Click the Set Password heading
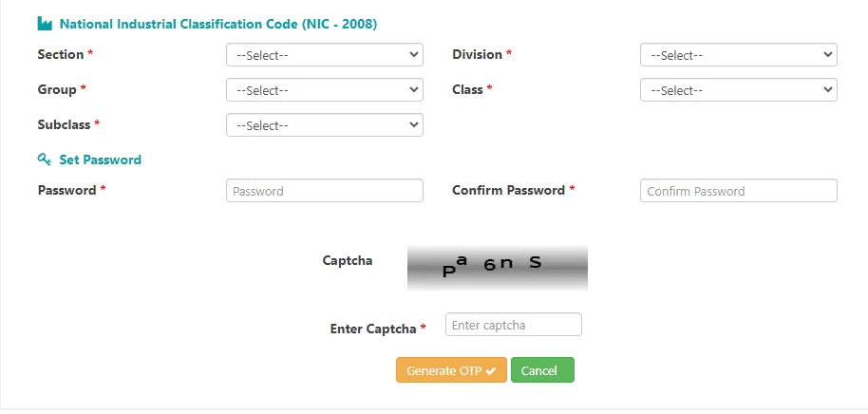The image size is (868, 414). click(x=101, y=160)
